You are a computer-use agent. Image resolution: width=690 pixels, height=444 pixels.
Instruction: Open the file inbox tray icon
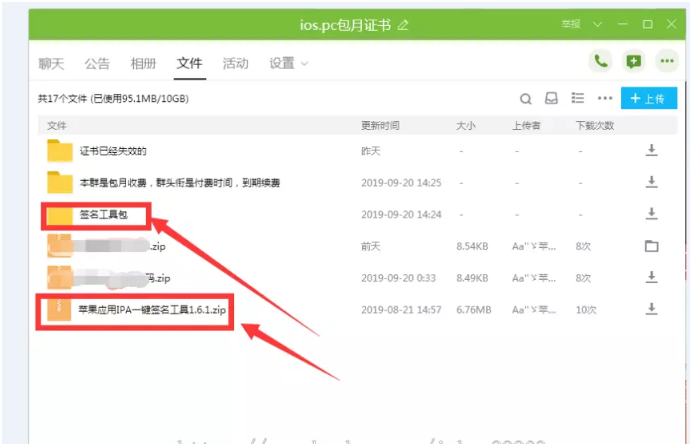(551, 99)
